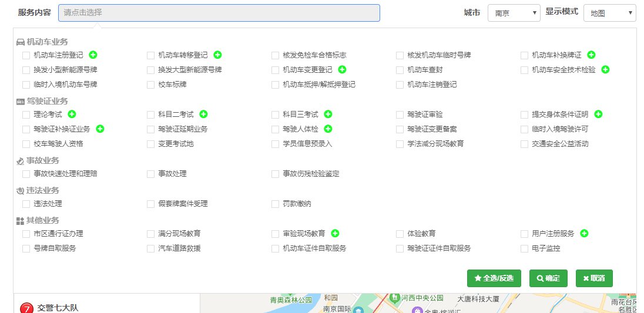Image resolution: width=644 pixels, height=313 pixels.
Task: Expand the 显示模式 dropdown showing 地图
Action: [x=609, y=13]
